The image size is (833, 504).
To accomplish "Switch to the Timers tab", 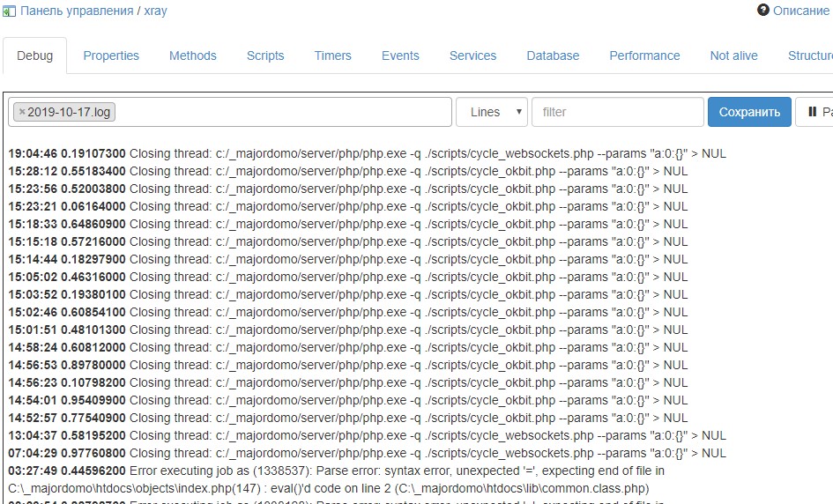I will 332,56.
